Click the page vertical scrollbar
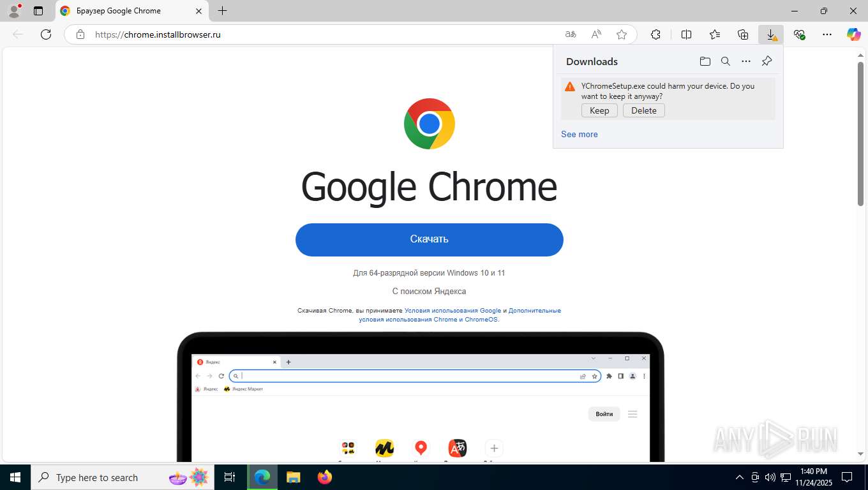Image resolution: width=868 pixels, height=490 pixels. [x=860, y=134]
